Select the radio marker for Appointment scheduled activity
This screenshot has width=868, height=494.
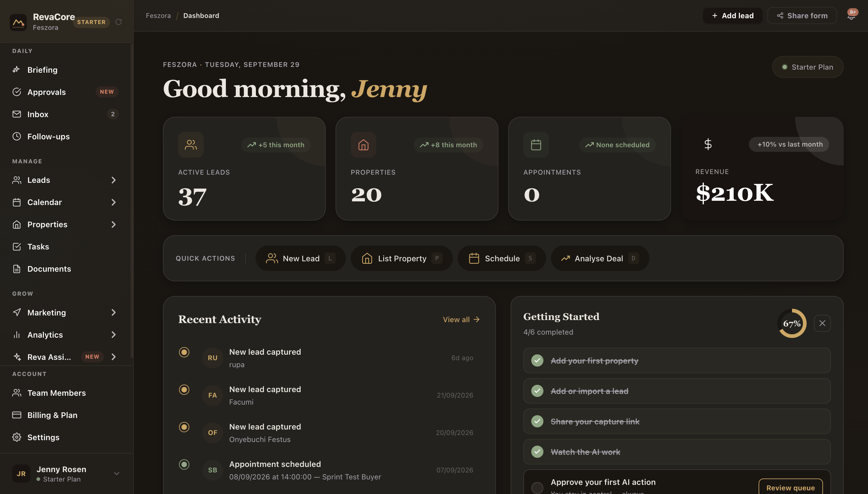coord(184,464)
